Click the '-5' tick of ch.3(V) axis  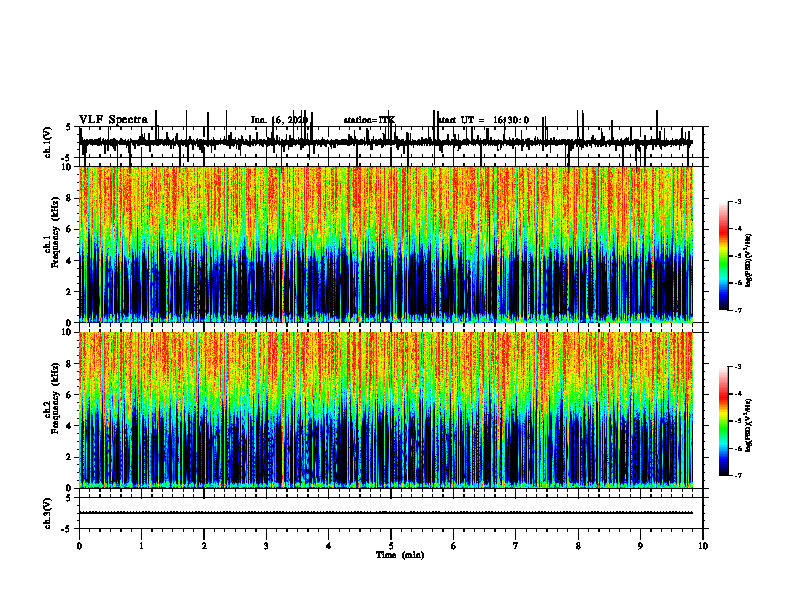(x=68, y=529)
